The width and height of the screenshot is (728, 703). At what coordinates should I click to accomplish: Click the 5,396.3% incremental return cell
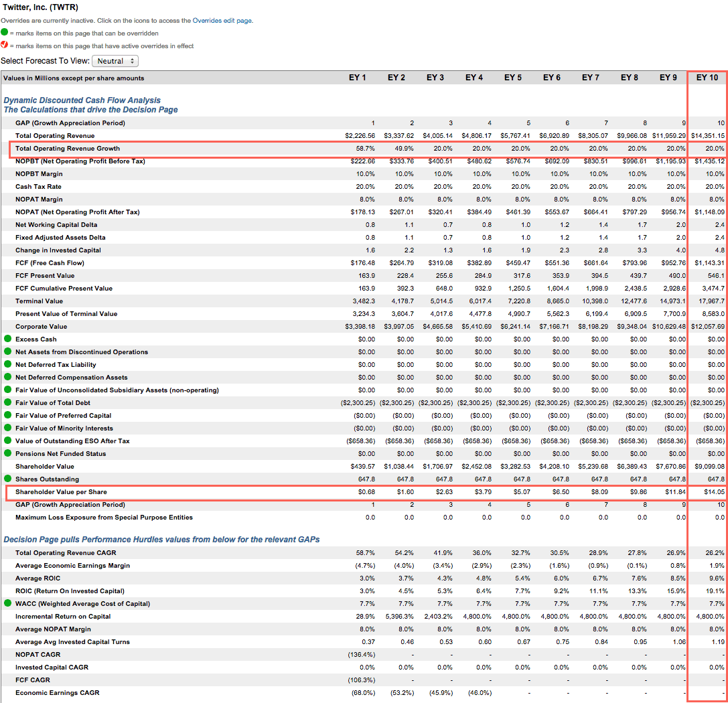tap(399, 616)
